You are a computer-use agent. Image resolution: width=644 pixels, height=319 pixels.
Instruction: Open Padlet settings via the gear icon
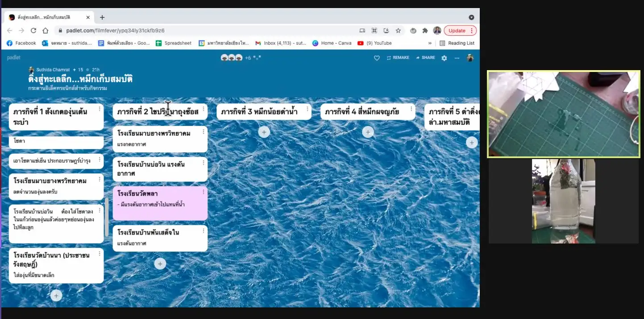(x=444, y=58)
